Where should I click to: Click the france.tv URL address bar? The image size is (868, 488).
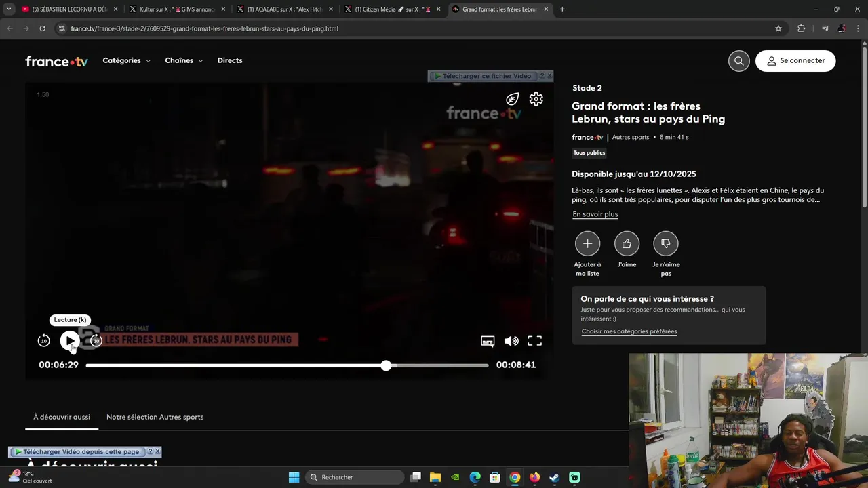[x=420, y=28]
